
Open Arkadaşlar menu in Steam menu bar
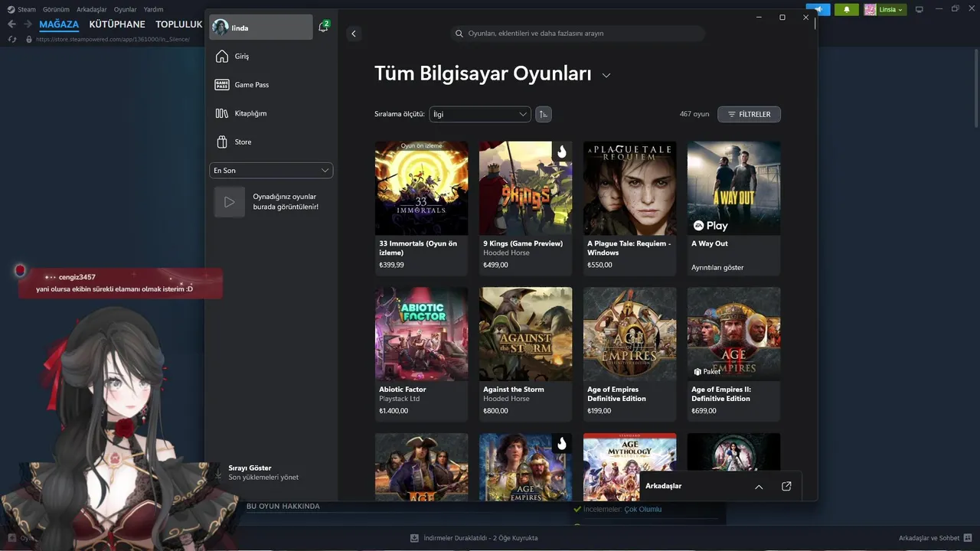click(x=92, y=9)
